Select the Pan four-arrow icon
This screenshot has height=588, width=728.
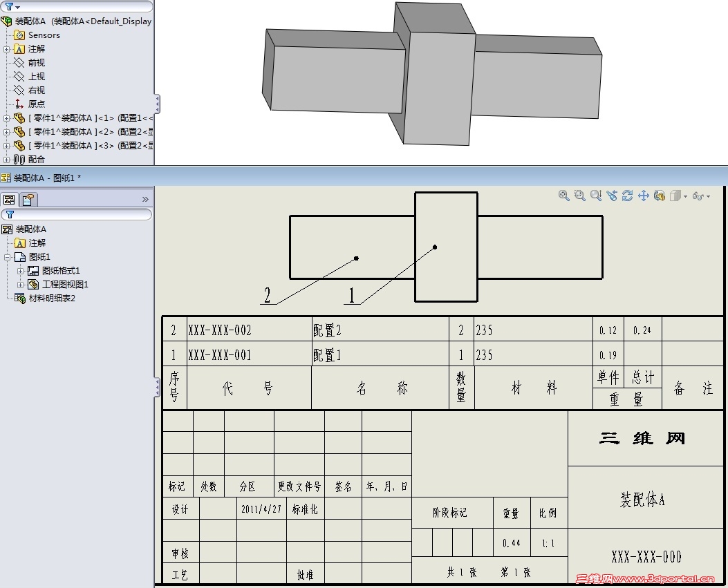tap(644, 196)
